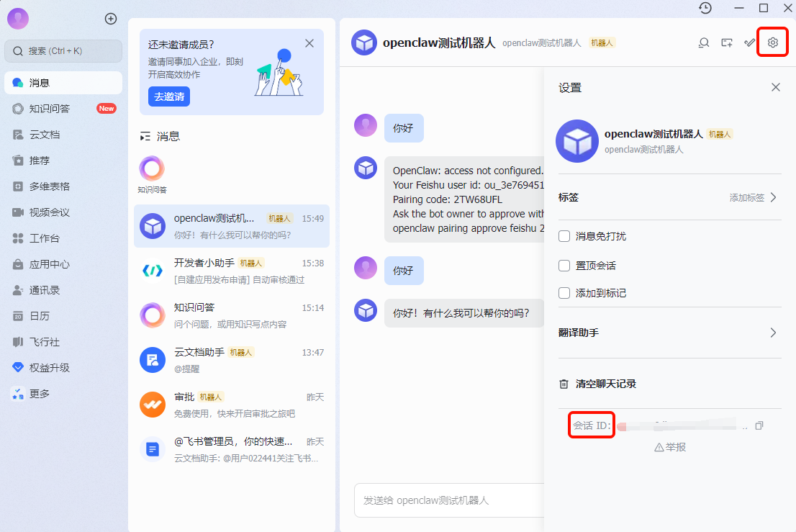This screenshot has width=796, height=532.
Task: Open the 开发者小助手 conversation text
Action: [232, 271]
